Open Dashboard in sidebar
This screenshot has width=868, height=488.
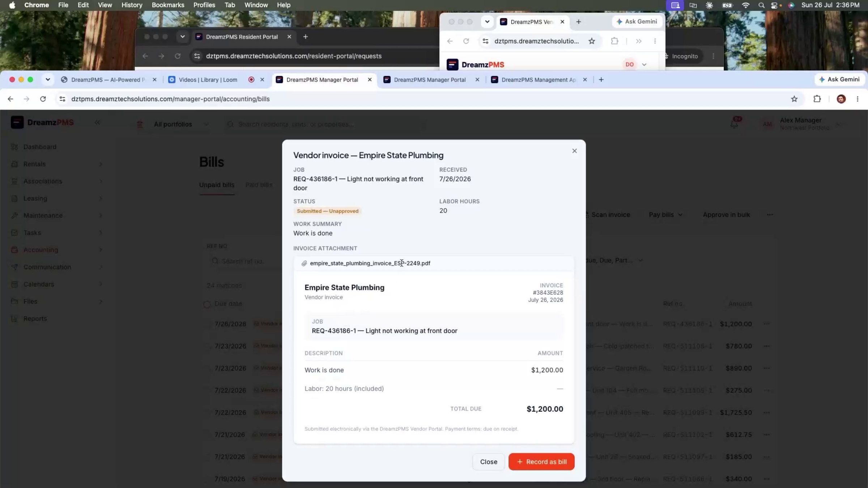pyautogui.click(x=40, y=147)
